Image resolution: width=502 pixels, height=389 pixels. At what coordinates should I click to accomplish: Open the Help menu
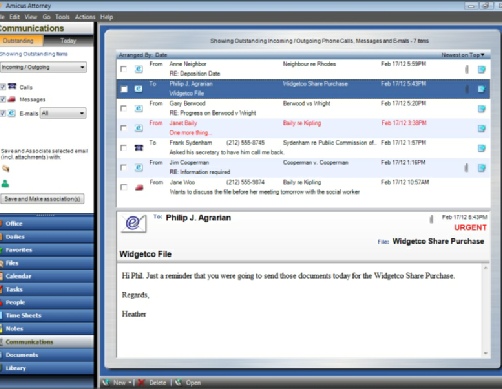[106, 17]
